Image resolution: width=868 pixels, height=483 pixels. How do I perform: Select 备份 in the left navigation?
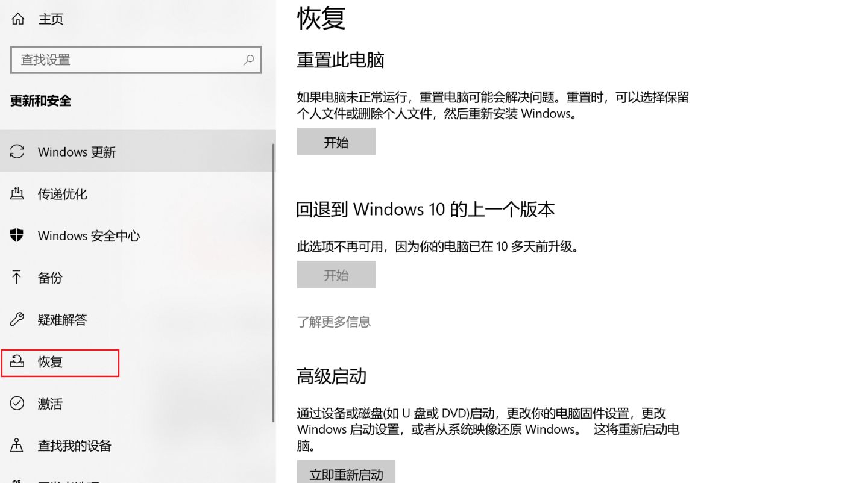[51, 278]
